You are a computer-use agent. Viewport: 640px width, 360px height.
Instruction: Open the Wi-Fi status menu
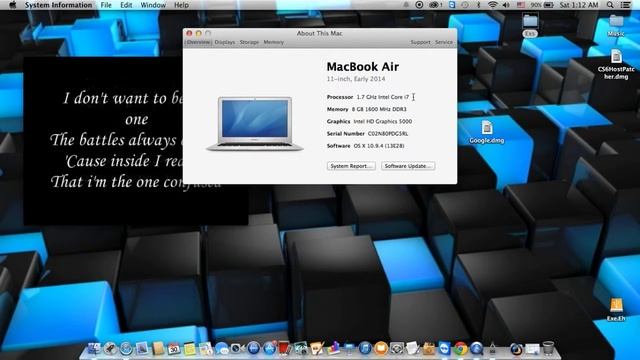click(493, 5)
